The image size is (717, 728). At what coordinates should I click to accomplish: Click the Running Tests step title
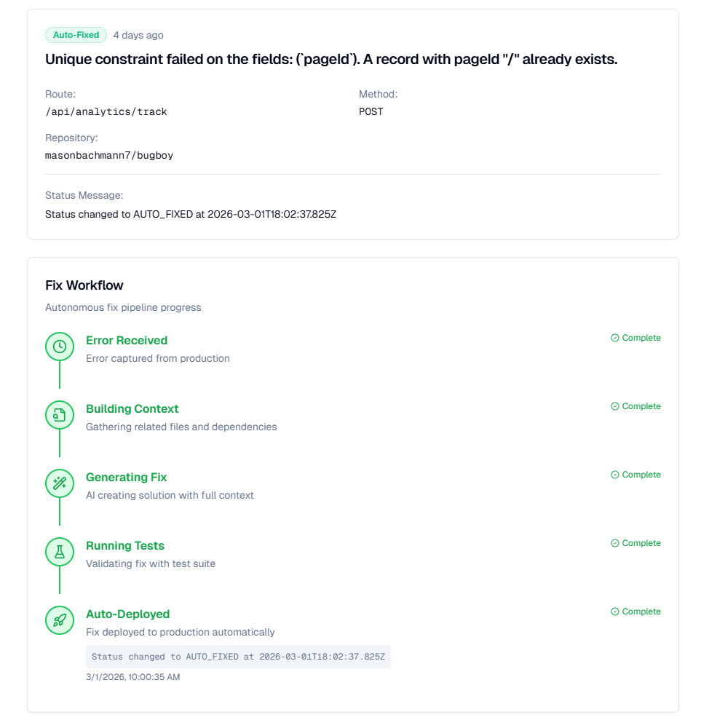(125, 545)
